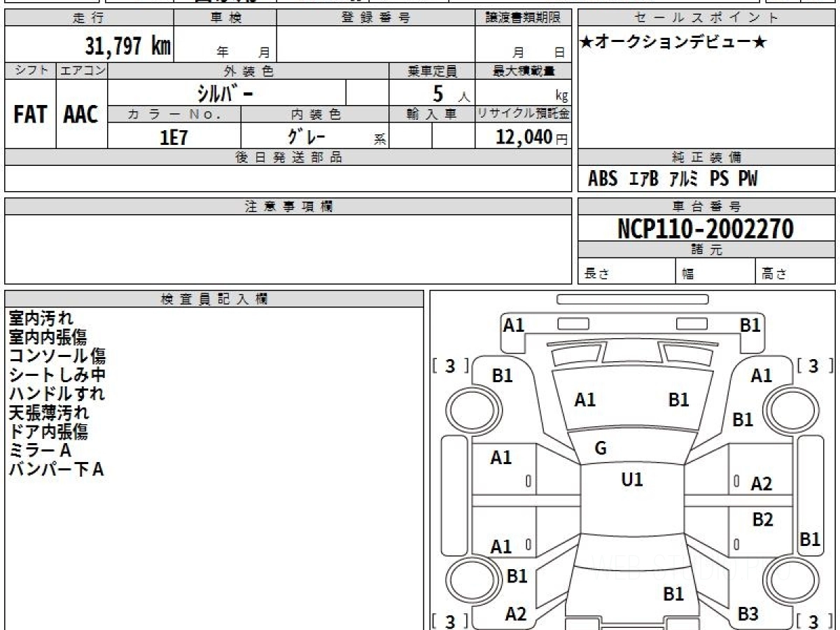This screenshot has height=630, width=840.
Task: Select the PS equipment label
Action: coord(719,179)
